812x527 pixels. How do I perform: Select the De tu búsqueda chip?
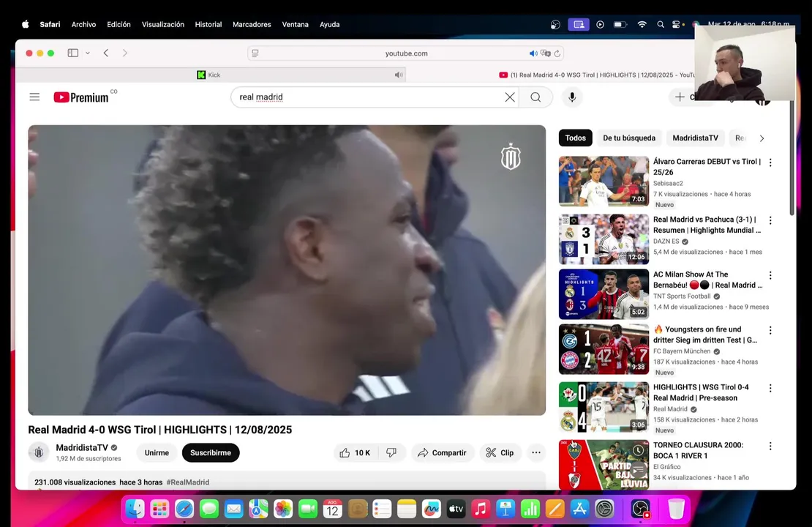tap(628, 138)
